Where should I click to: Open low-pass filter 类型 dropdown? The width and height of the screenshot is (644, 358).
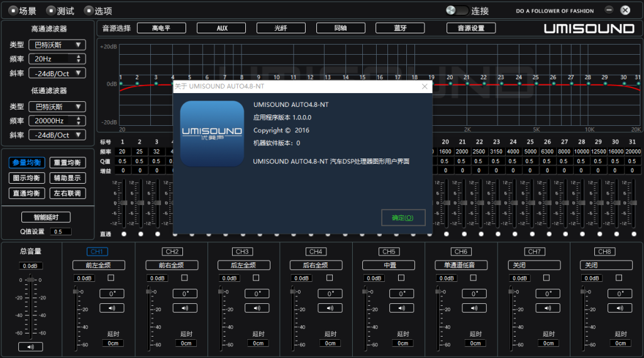(x=57, y=107)
